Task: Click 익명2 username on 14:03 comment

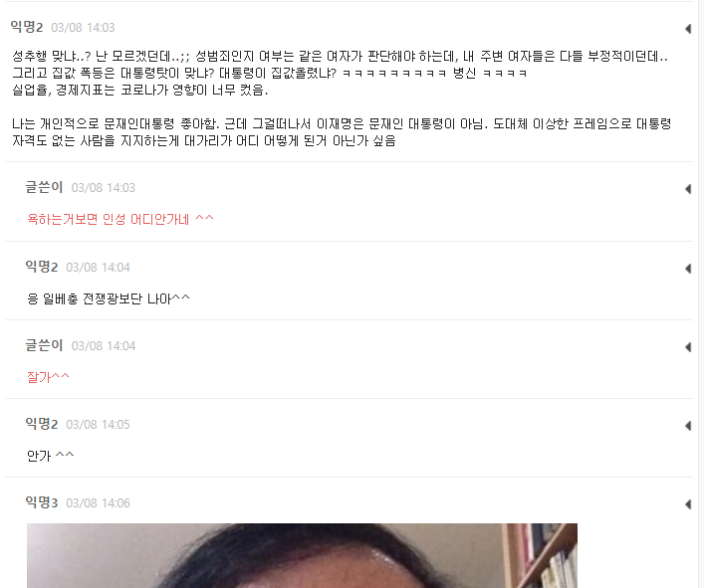Action: coord(27,27)
